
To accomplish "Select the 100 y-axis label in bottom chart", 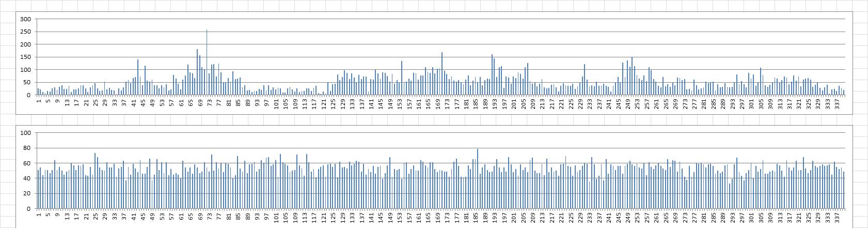I will (25, 133).
